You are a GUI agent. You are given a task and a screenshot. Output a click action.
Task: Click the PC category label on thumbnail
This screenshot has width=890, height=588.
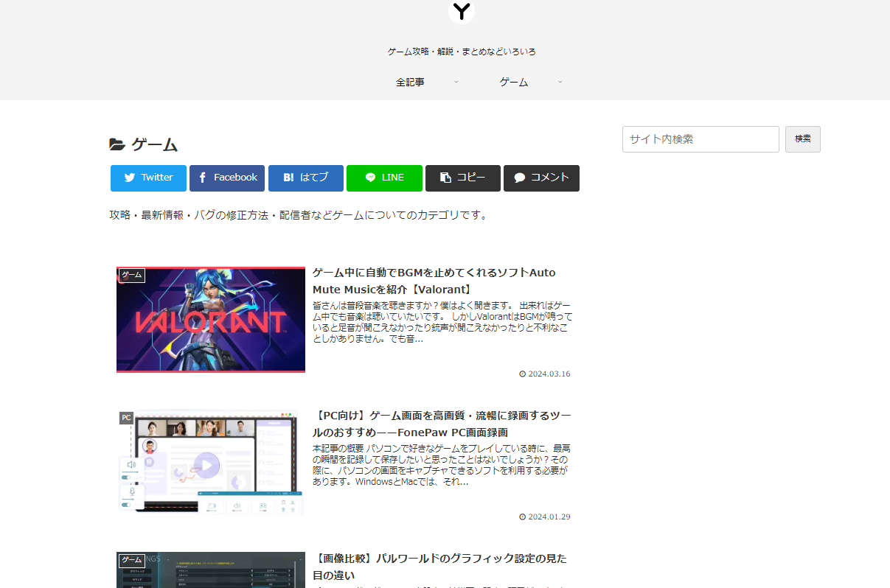tap(126, 418)
